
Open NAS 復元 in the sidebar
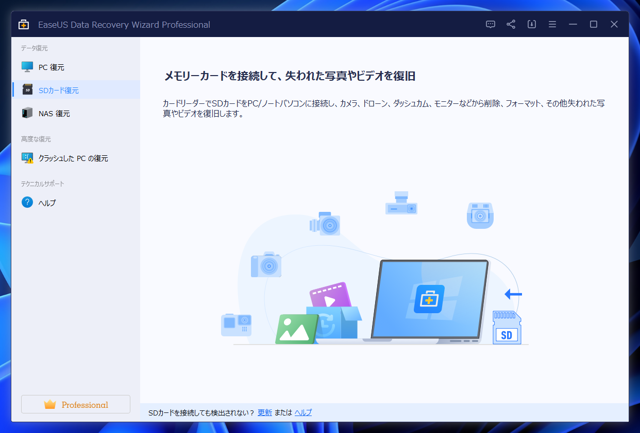[x=76, y=113]
